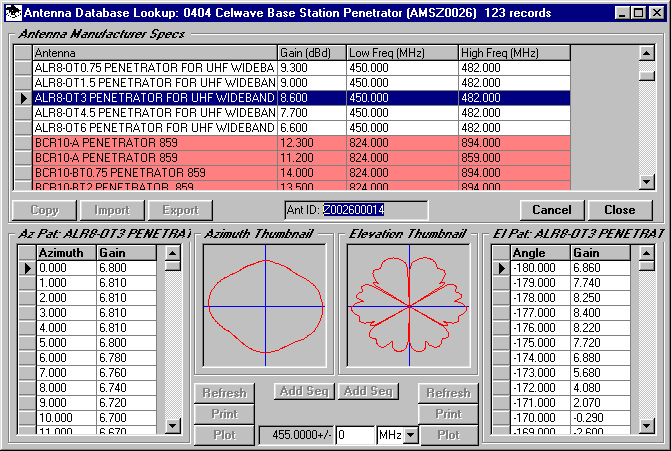Select BCR10-A PENETRATOR 859 row with gain 12.300
Screen dimensions: 671x451
(x=301, y=143)
